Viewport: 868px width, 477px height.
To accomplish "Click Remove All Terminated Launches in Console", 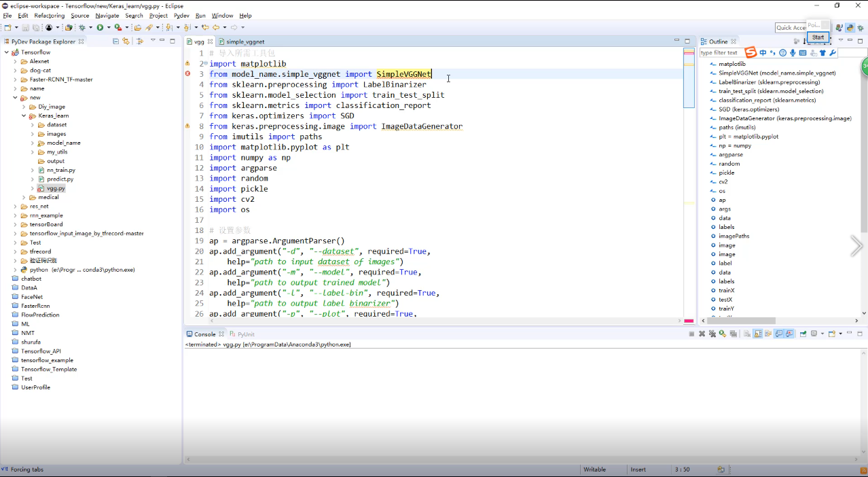I will tap(712, 334).
